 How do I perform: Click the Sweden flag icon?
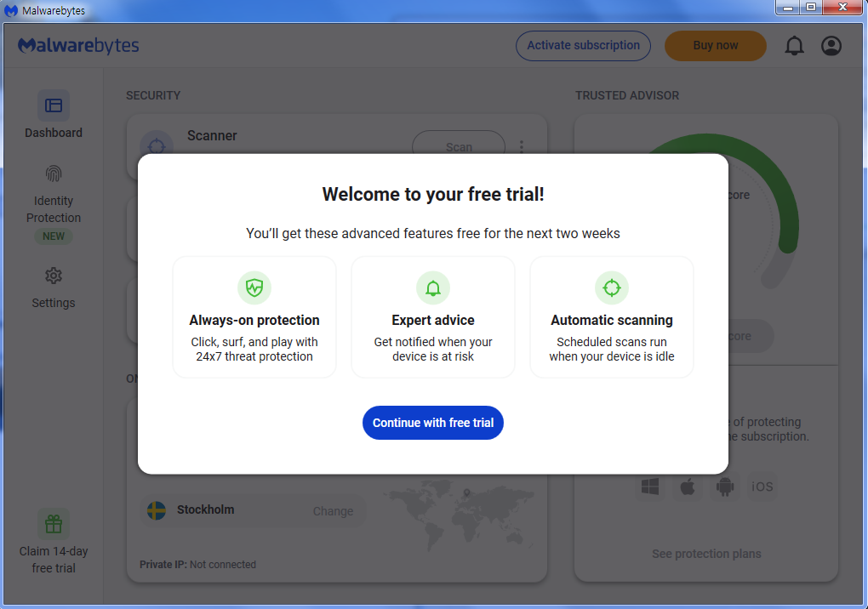tap(157, 510)
